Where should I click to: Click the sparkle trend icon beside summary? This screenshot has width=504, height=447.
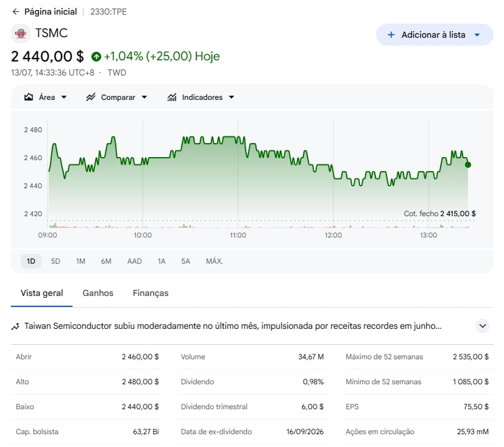point(15,326)
